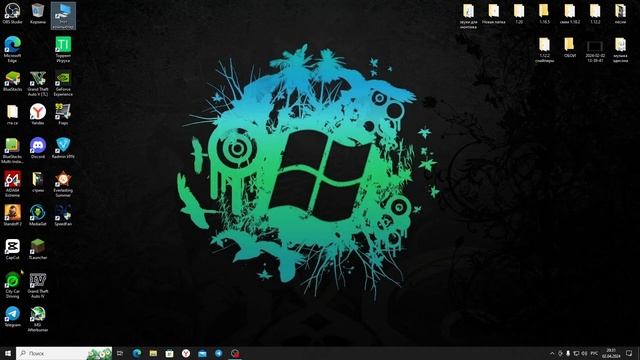Click the taskbar search box (Поиск)

pos(64,353)
